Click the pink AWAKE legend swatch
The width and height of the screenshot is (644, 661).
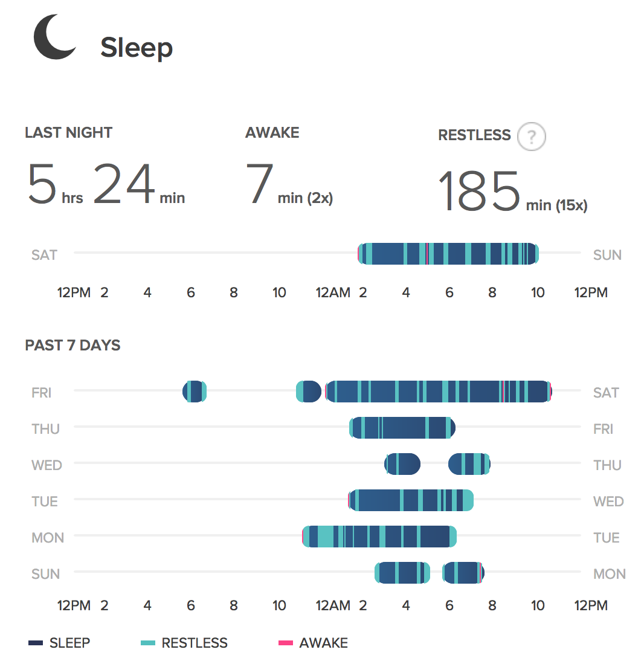tap(286, 643)
